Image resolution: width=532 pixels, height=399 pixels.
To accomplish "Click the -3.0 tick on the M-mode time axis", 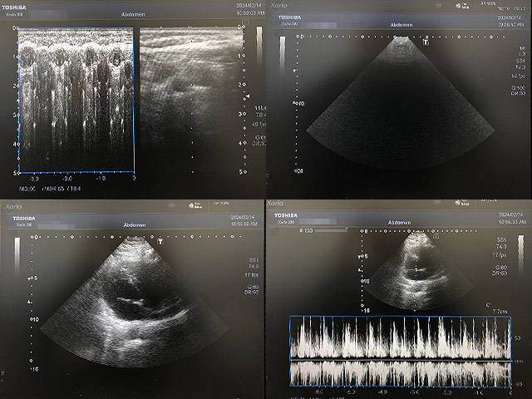I will pyautogui.click(x=34, y=179).
